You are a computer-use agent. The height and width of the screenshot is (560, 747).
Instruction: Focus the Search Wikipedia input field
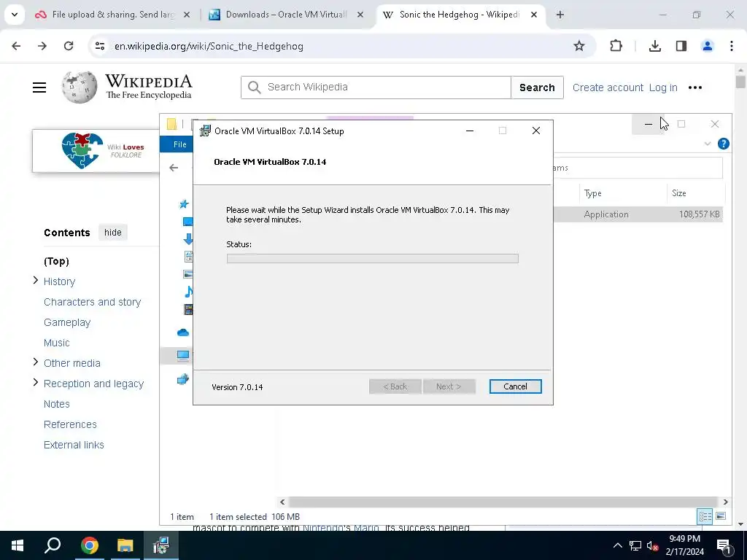tap(376, 87)
